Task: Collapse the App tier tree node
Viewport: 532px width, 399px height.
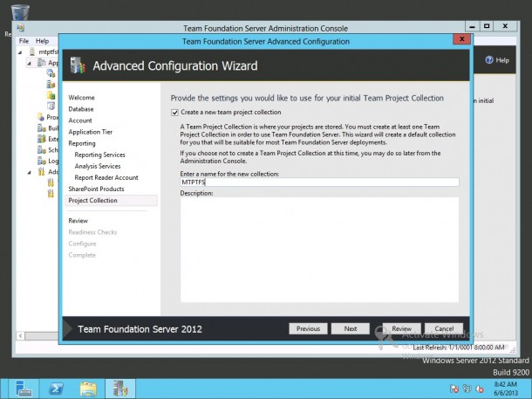Action: click(x=29, y=63)
